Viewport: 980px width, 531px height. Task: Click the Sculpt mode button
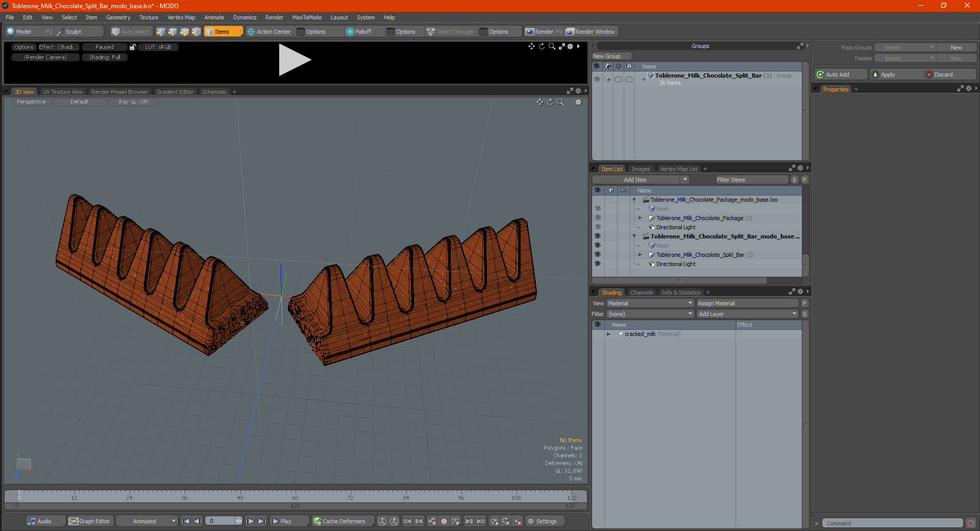point(79,32)
